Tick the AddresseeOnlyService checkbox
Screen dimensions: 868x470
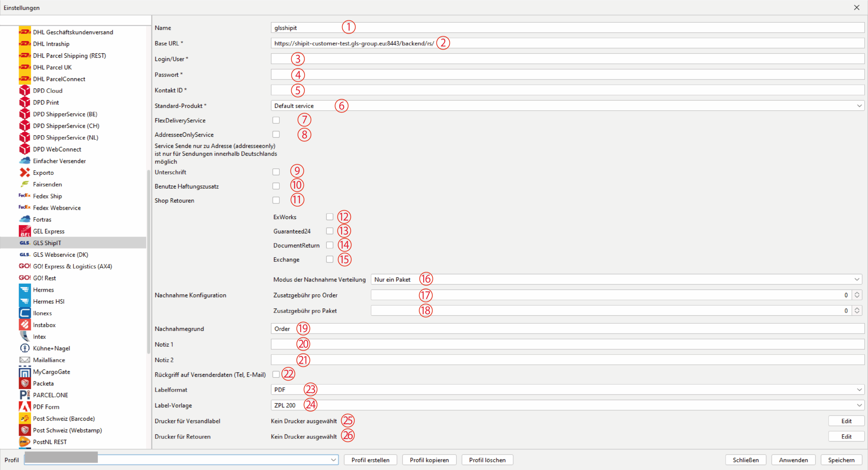click(276, 135)
